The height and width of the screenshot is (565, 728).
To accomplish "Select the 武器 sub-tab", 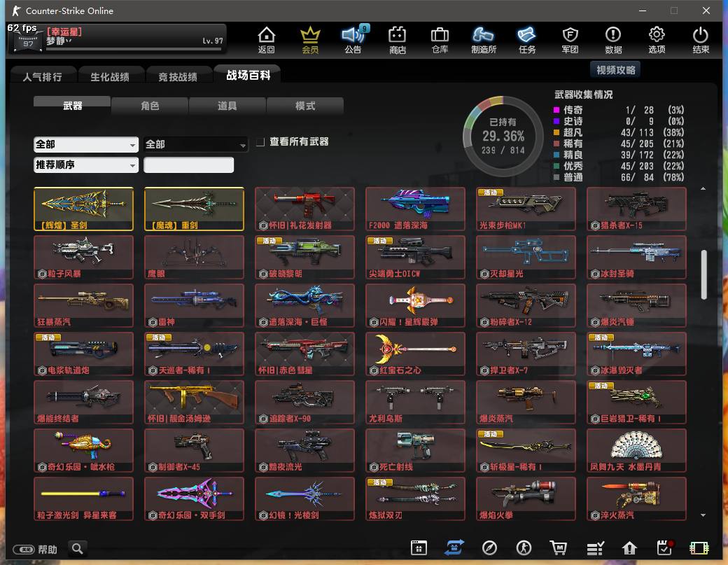I will 72,105.
